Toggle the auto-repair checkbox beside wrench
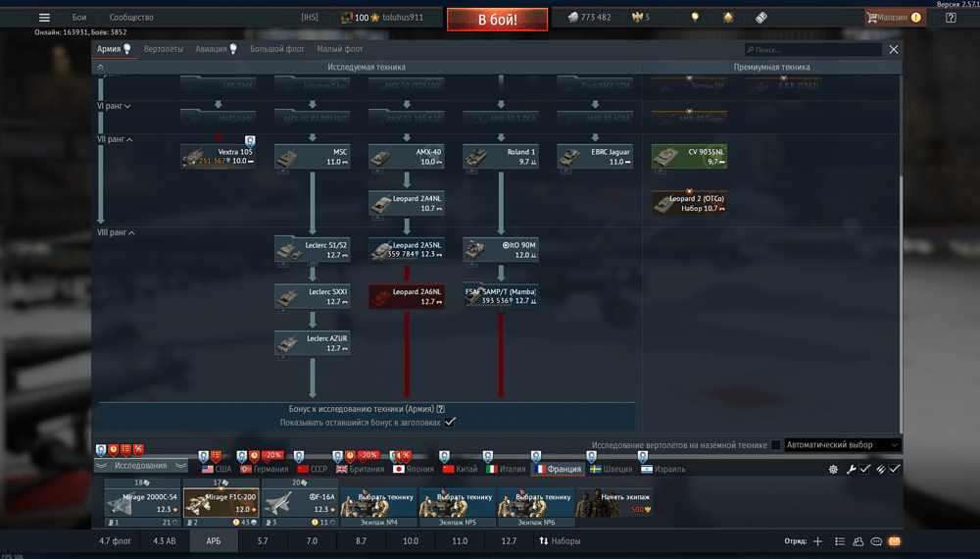The height and width of the screenshot is (559, 980). click(x=865, y=469)
